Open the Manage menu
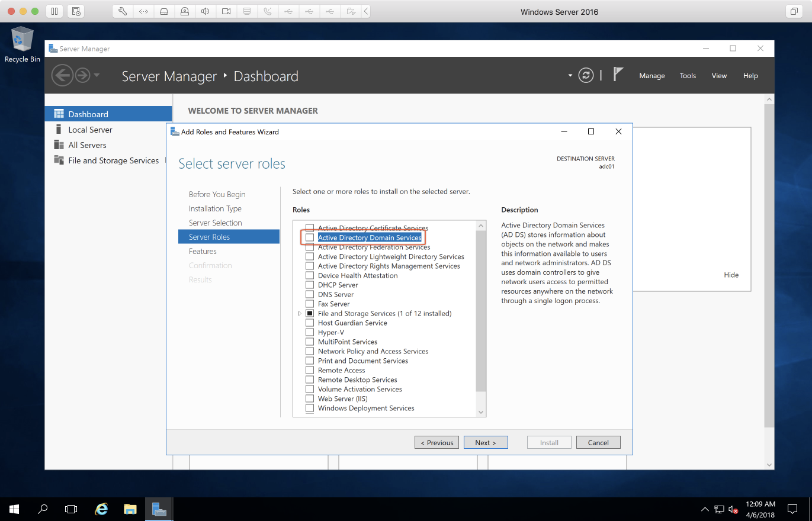Screen dimensions: 812x521 tap(651, 76)
